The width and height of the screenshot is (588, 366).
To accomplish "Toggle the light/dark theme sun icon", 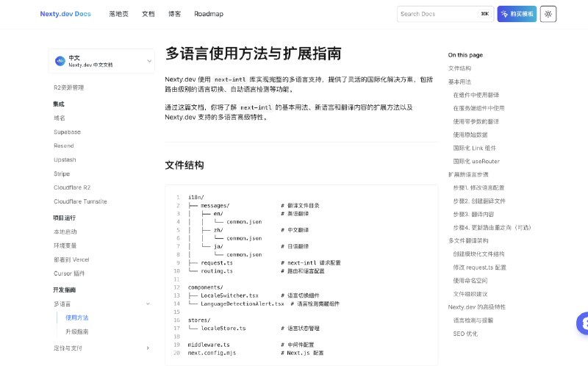I will pos(548,14).
